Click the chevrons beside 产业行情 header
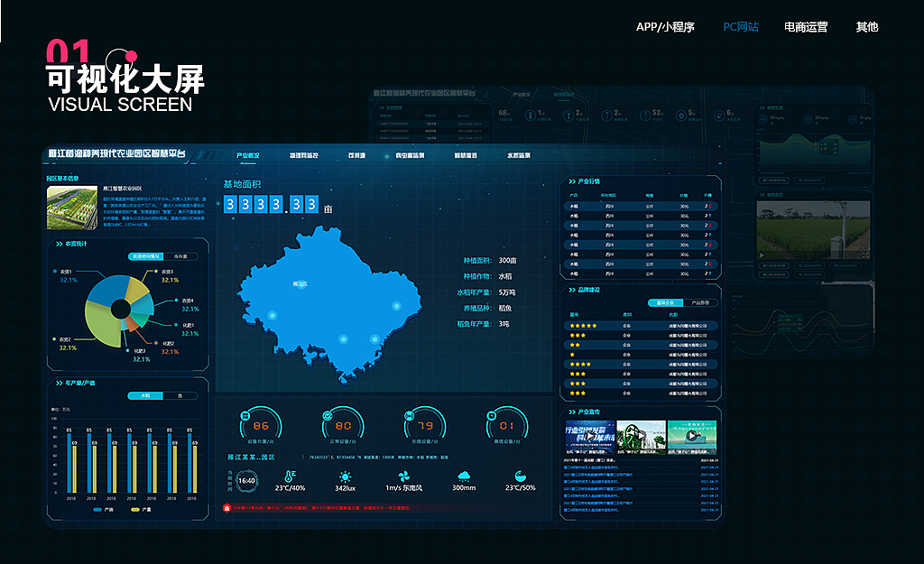This screenshot has height=564, width=924. coord(571,180)
